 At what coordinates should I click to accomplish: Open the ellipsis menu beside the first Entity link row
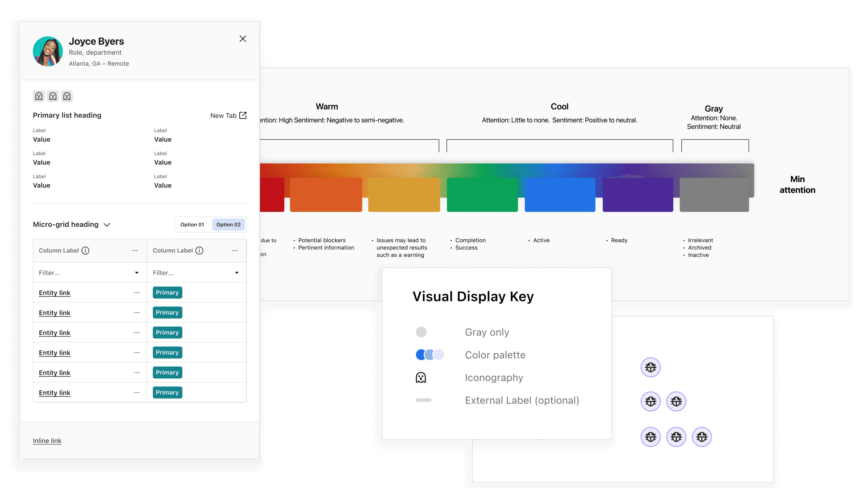pos(137,292)
